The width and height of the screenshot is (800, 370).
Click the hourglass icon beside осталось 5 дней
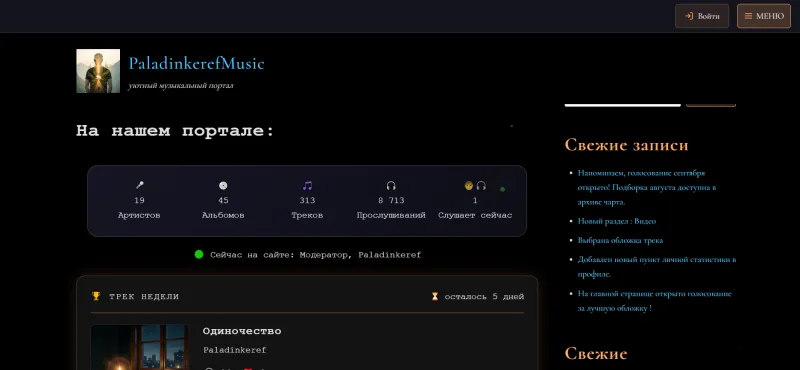pyautogui.click(x=435, y=297)
